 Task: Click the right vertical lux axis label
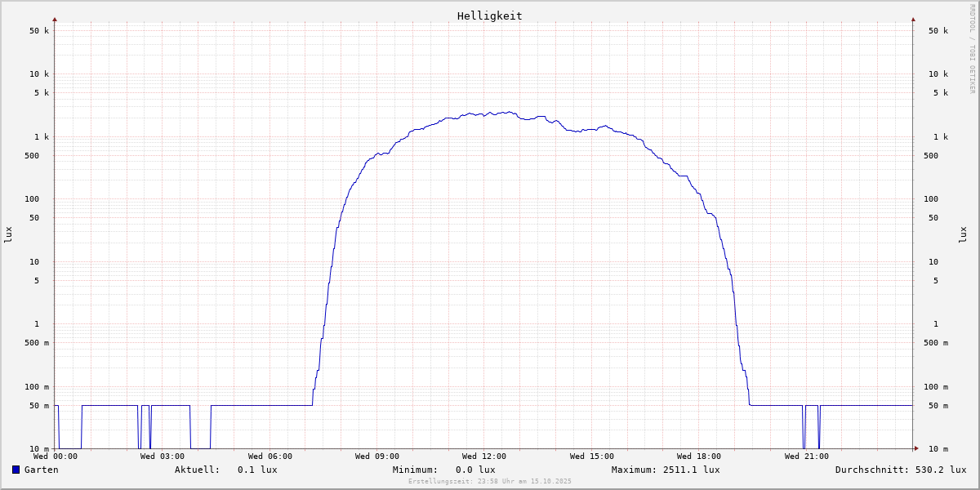(x=963, y=234)
